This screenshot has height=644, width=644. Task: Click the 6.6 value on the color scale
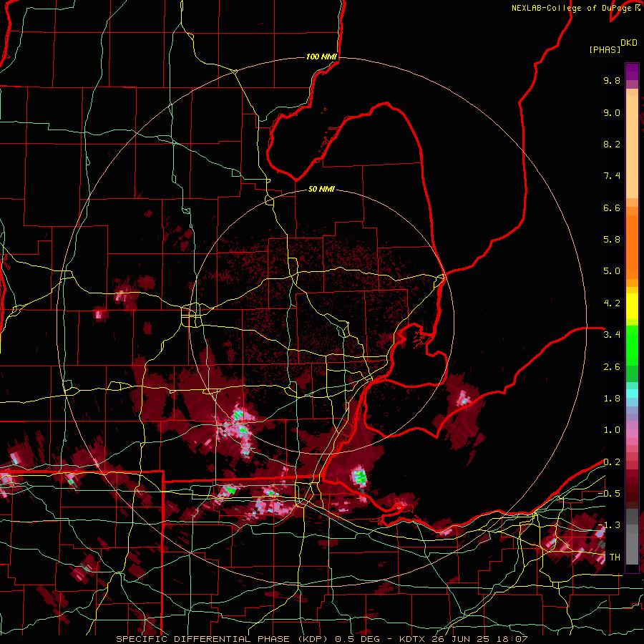point(612,208)
